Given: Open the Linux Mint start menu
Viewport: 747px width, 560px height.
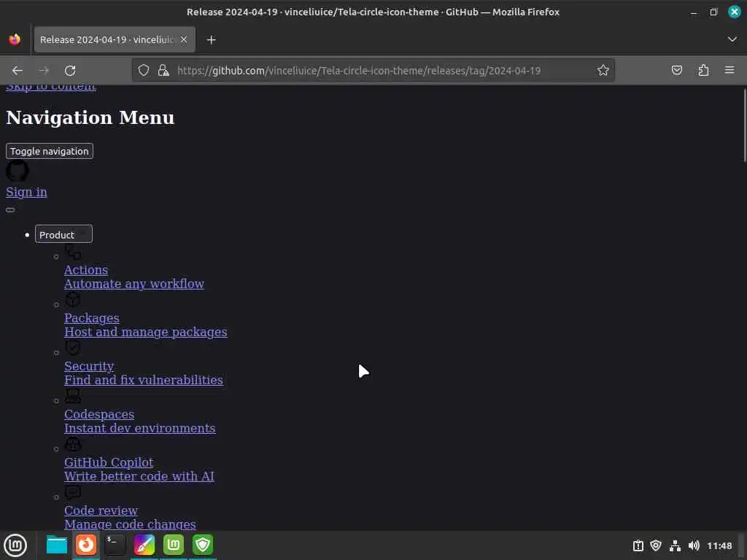Looking at the screenshot, I should [x=15, y=545].
